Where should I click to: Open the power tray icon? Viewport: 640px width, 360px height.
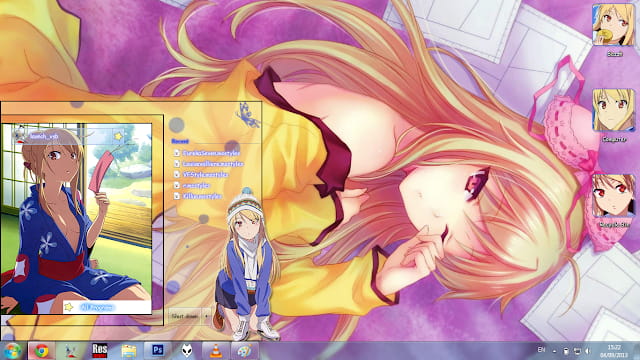coord(566,351)
